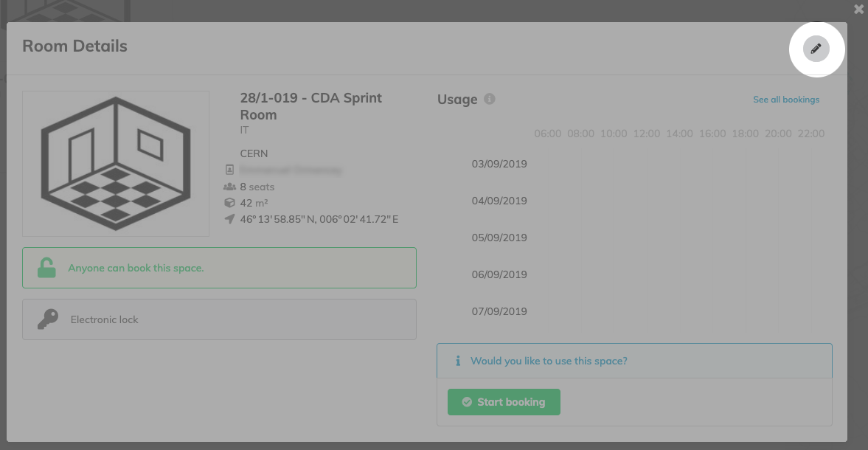Click the blue info icon in message
The image size is (868, 450).
(458, 361)
